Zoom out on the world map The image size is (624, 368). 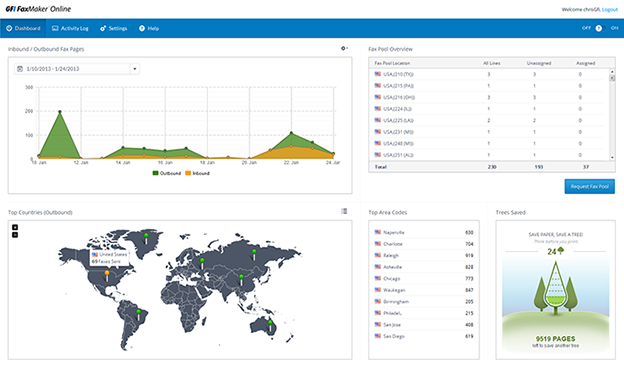click(15, 235)
